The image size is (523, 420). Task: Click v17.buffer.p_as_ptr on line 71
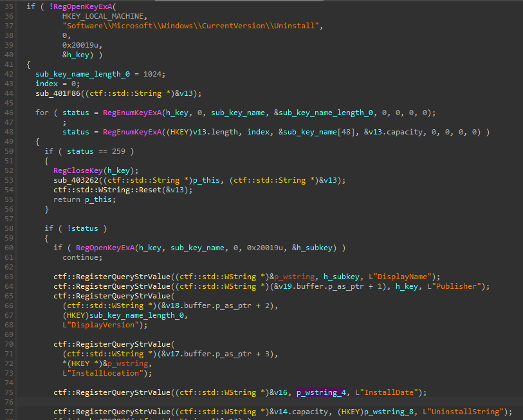pyautogui.click(x=208, y=354)
